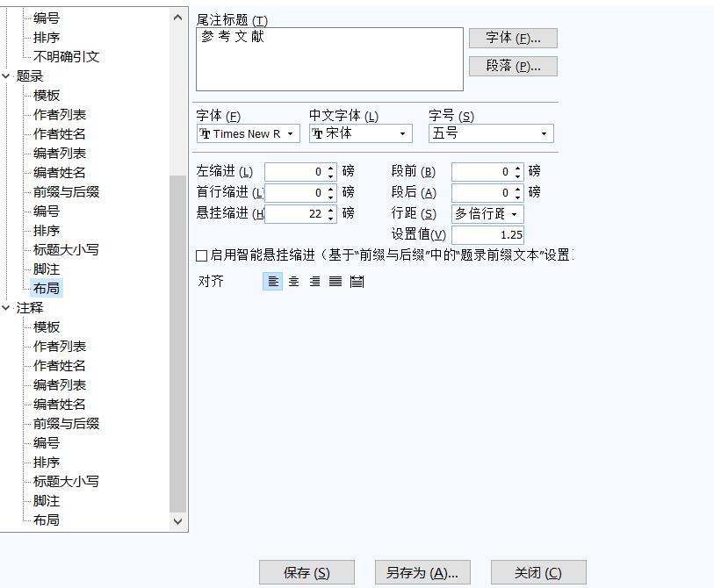Screen dimensions: 714x588
Task: Select 排序 under 题录
Action: 47,230
